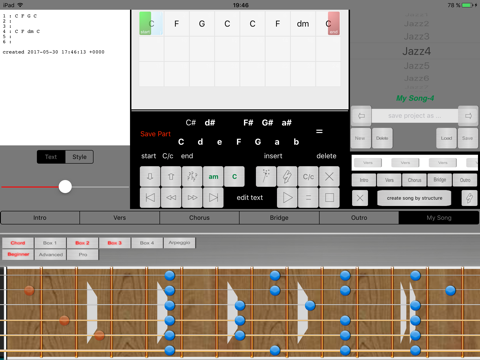Select Jazz4 in the style picker
Viewport: 480px width, 360px height.
pos(416,51)
